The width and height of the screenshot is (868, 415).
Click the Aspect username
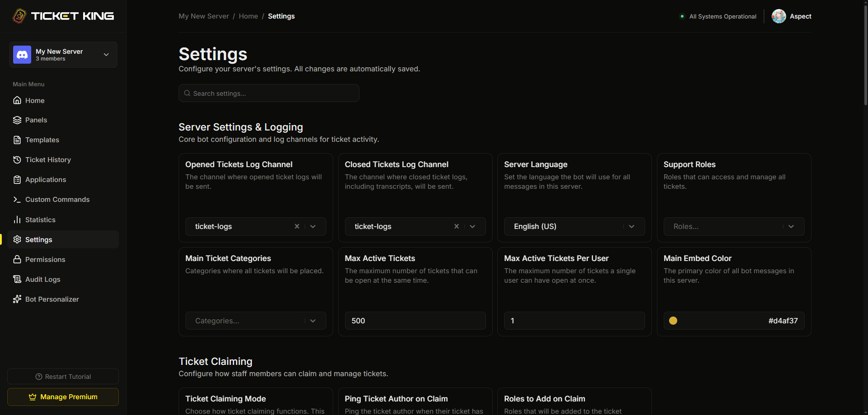point(801,16)
